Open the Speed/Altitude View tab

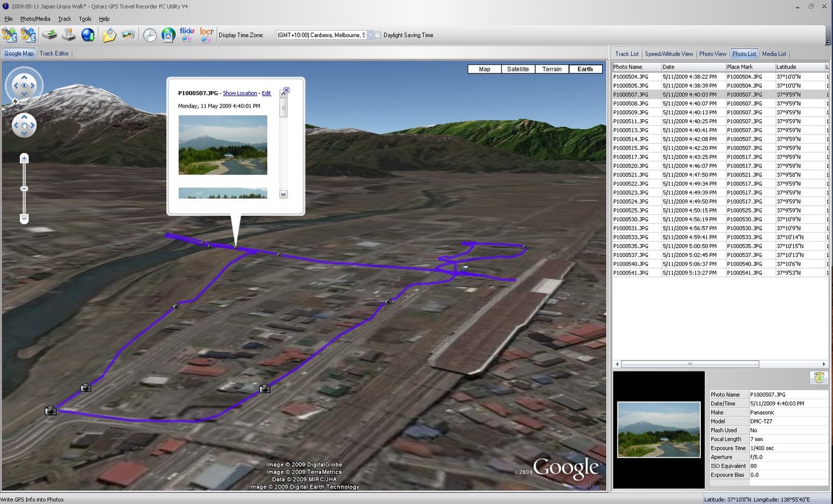click(x=669, y=54)
